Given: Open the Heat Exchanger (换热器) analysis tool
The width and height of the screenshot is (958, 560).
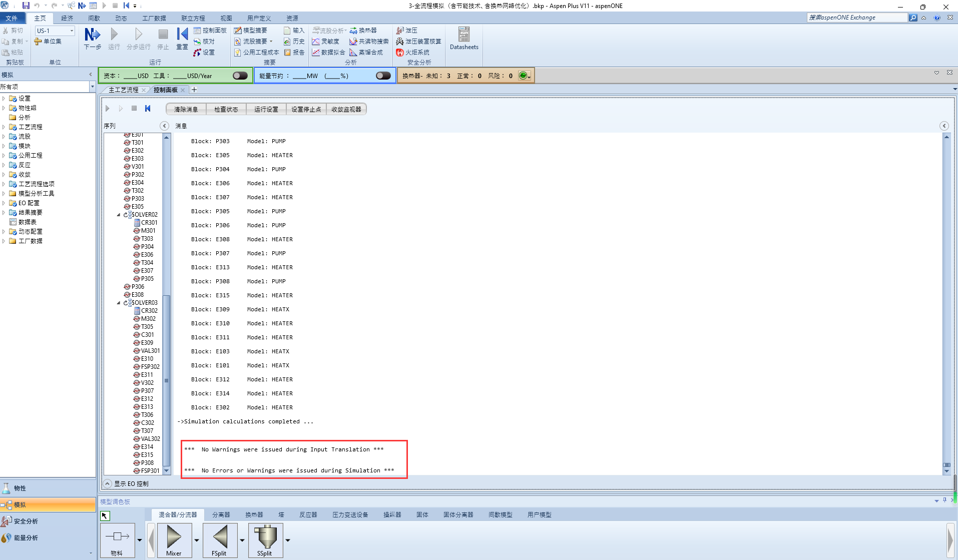Looking at the screenshot, I should [x=363, y=31].
